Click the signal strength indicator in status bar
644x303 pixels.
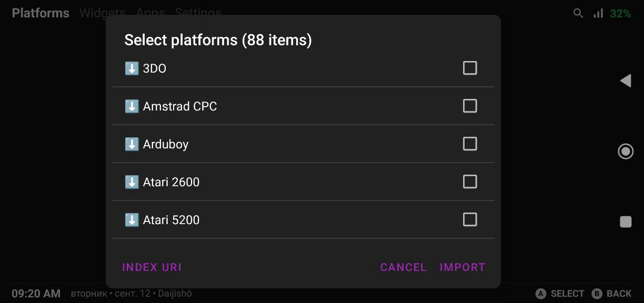(x=598, y=14)
